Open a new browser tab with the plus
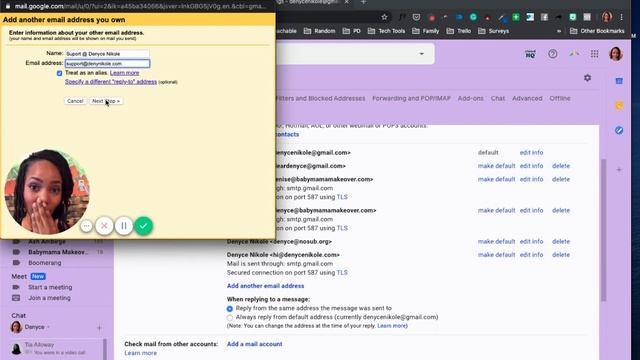The image size is (640, 360). (363, 2)
